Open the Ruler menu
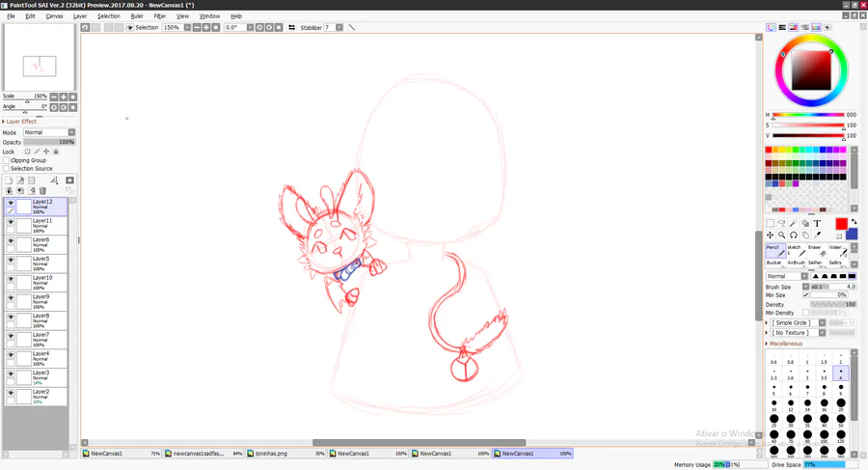Screen dimensions: 868x470 point(137,16)
